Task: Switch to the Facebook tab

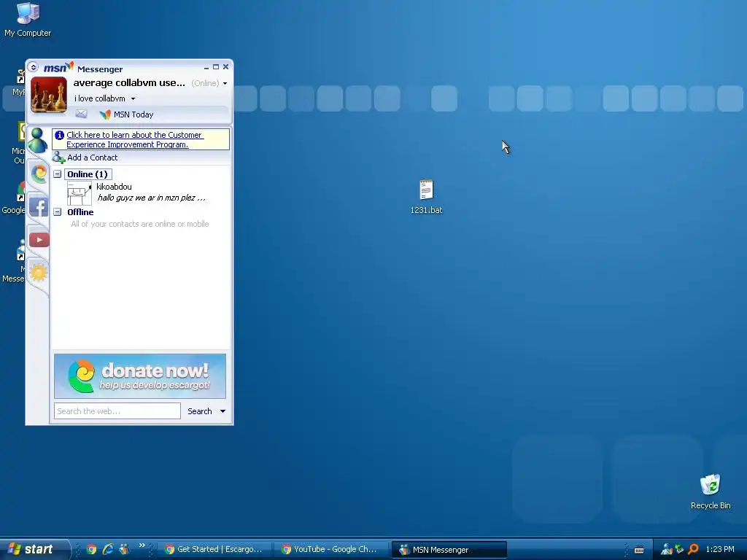Action: point(39,207)
